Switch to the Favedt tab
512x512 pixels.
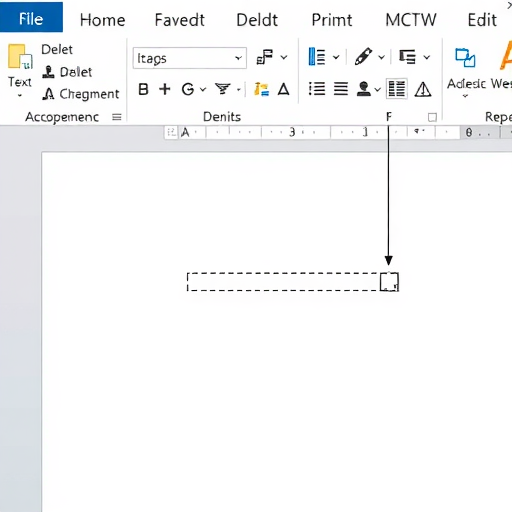(180, 20)
